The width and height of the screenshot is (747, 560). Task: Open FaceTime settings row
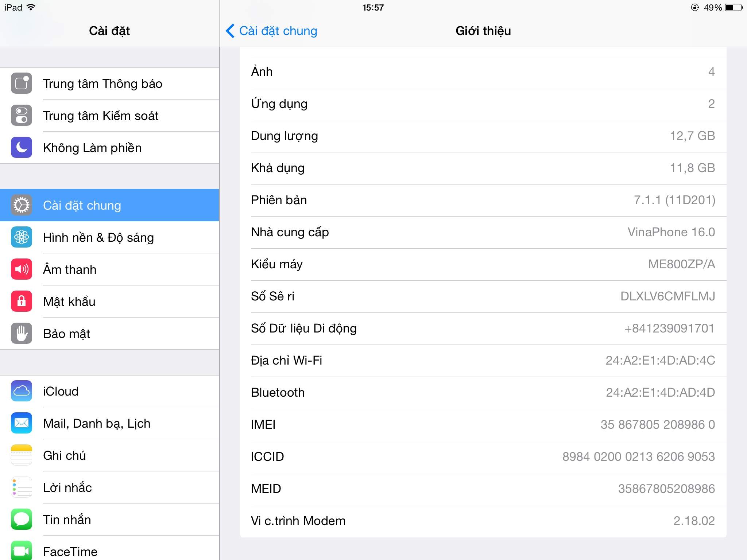click(109, 548)
